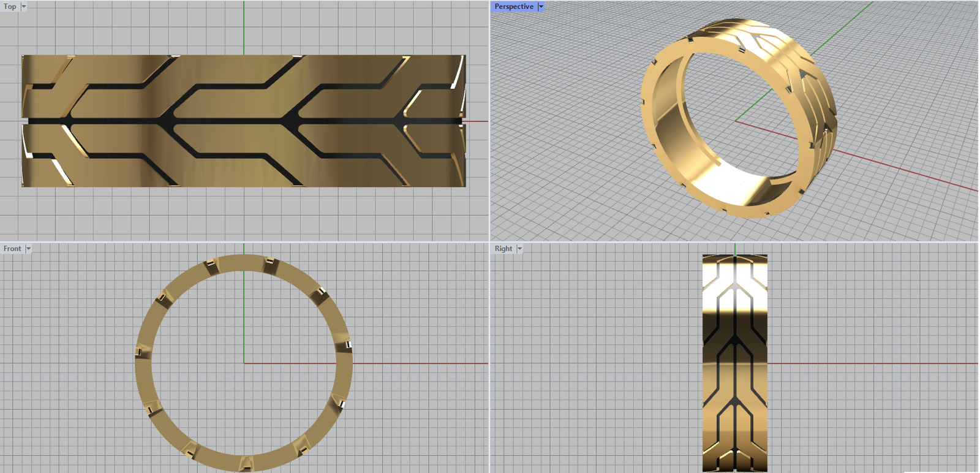Open the Front viewport dropdown arrow

pos(28,249)
